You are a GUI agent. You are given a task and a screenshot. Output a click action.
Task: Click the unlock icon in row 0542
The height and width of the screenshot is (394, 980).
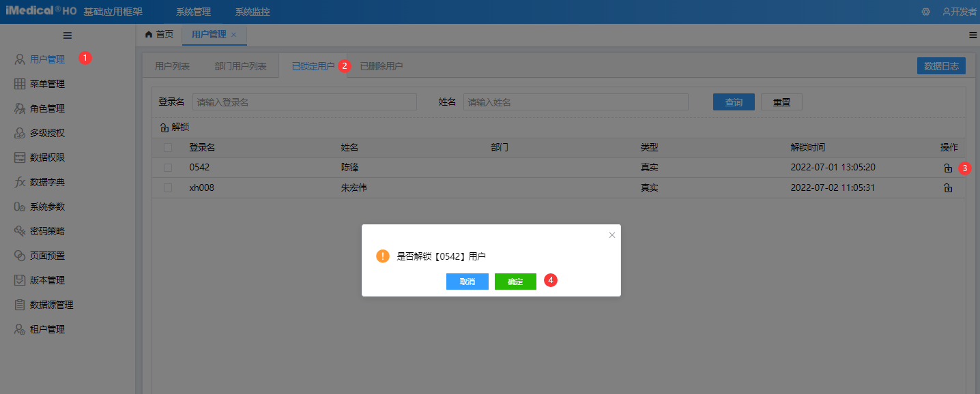coord(948,168)
